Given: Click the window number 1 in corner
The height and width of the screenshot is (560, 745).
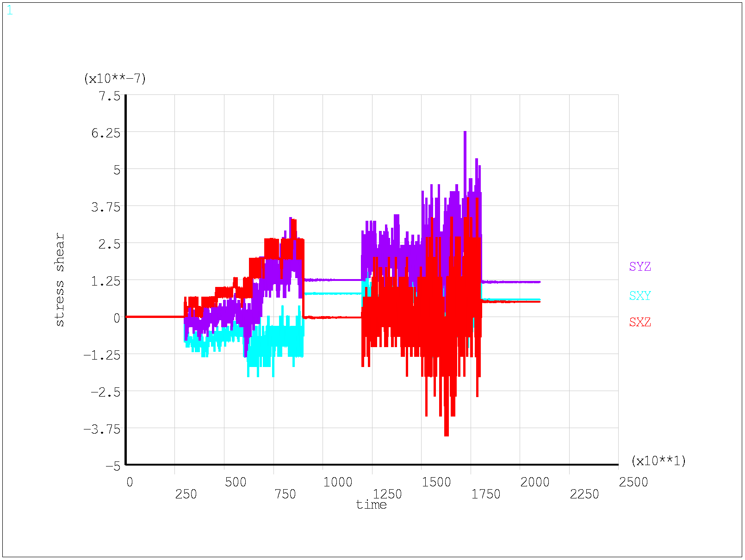Looking at the screenshot, I should 10,11.
